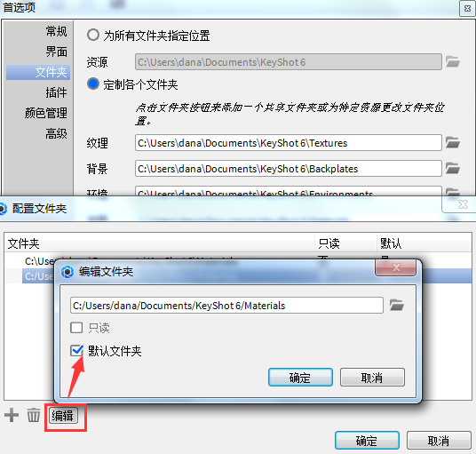The image size is (476, 454).
Task: Select 为所有文件夹指定位置 radio option
Action: 93,35
